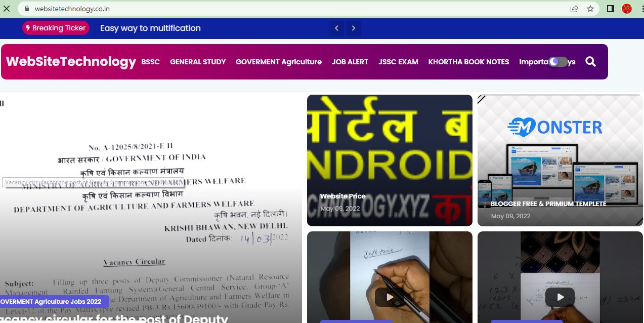
Task: Toggle dark mode switch
Action: click(558, 62)
